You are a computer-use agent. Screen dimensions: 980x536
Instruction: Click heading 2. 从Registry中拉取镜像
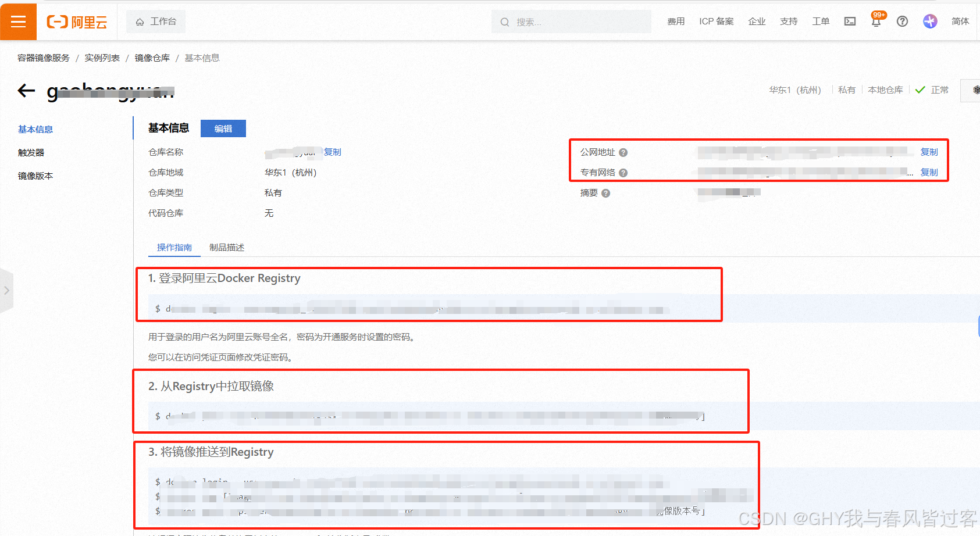pyautogui.click(x=211, y=387)
